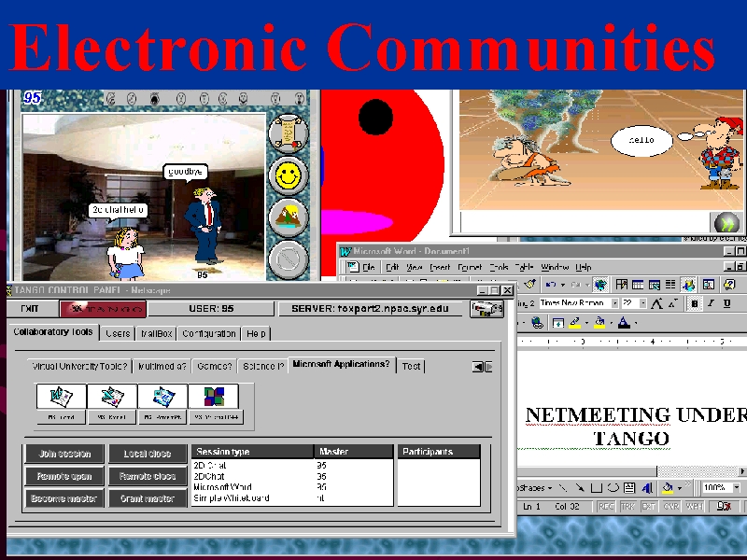
Task: Open the Highlight color dropdown arrow
Action: click(587, 323)
